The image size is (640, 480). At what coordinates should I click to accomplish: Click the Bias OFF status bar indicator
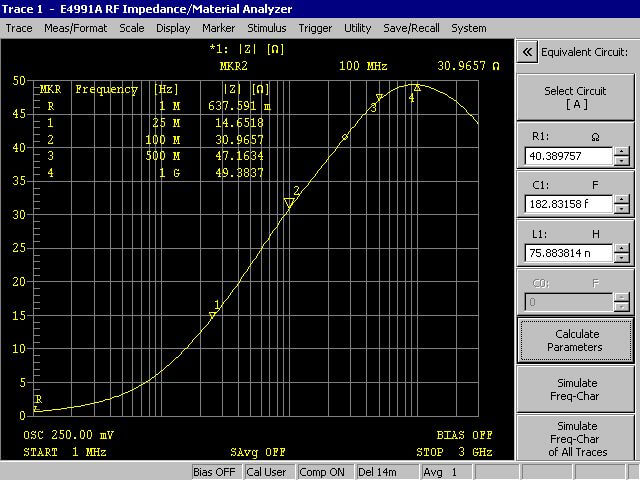tap(214, 472)
